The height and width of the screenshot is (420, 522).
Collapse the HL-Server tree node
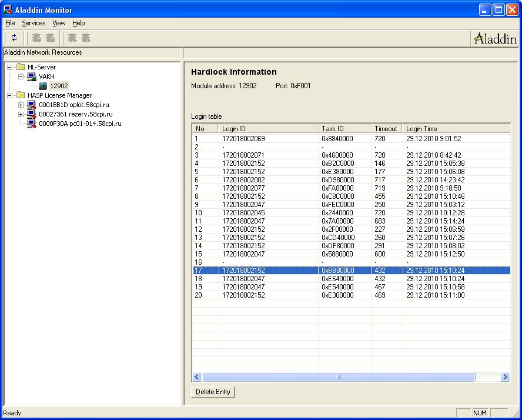click(9, 67)
